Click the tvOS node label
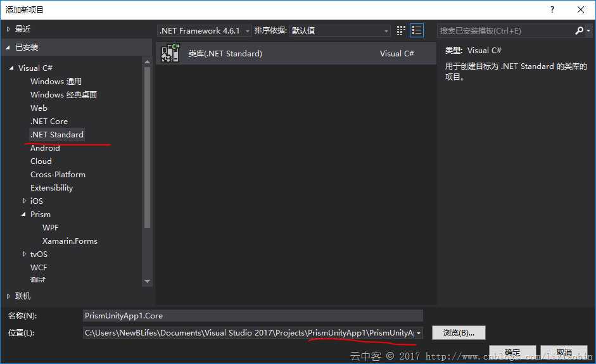Viewport: 596px width, 364px height. pos(39,254)
